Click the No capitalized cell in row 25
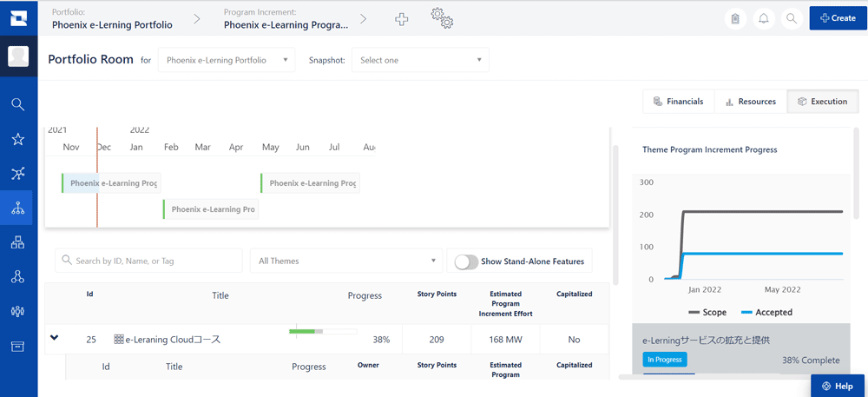 [574, 340]
